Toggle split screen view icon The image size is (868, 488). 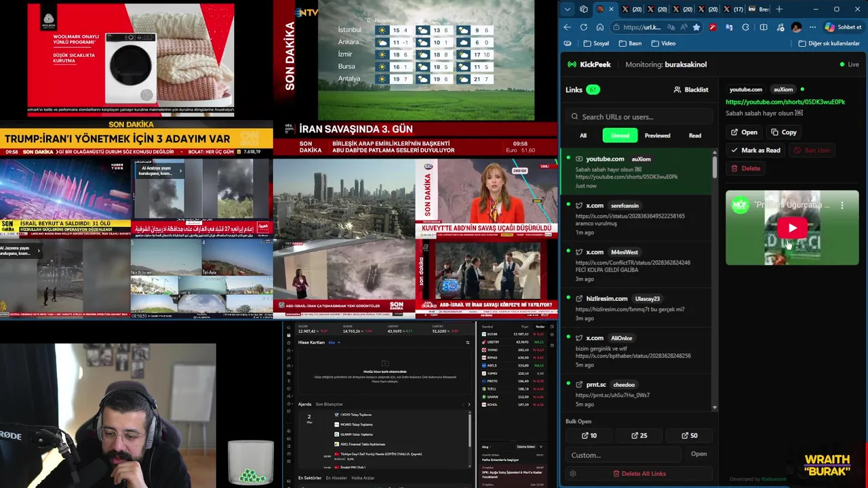(x=763, y=27)
